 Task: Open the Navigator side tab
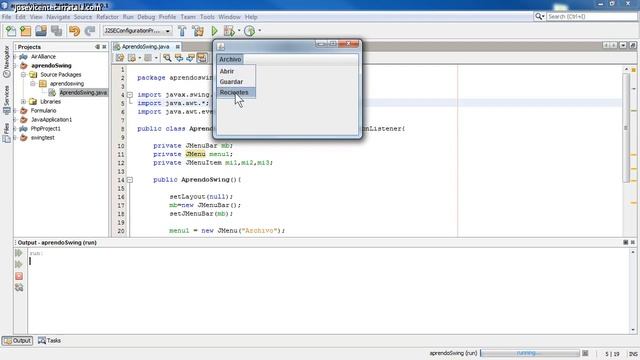pyautogui.click(x=7, y=61)
